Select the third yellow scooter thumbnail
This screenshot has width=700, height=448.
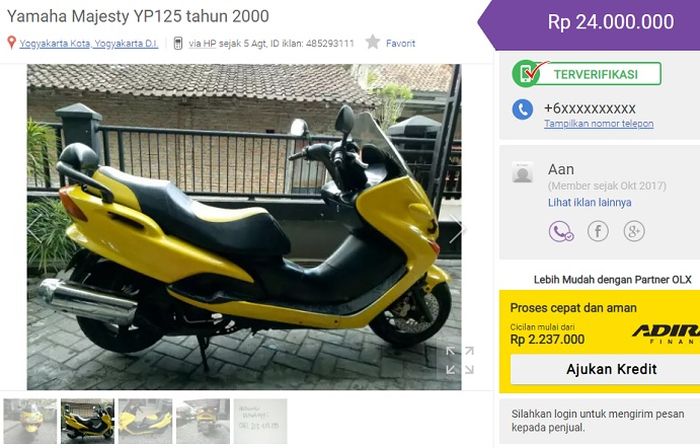point(145,421)
